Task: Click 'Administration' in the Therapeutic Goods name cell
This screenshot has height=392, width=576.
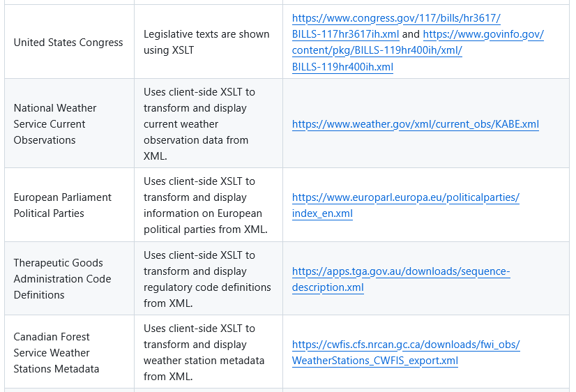Action: click(62, 279)
